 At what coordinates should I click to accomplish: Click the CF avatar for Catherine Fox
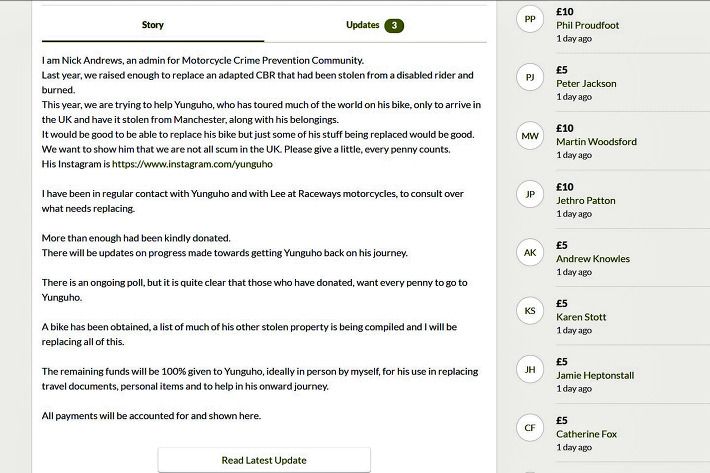530,428
